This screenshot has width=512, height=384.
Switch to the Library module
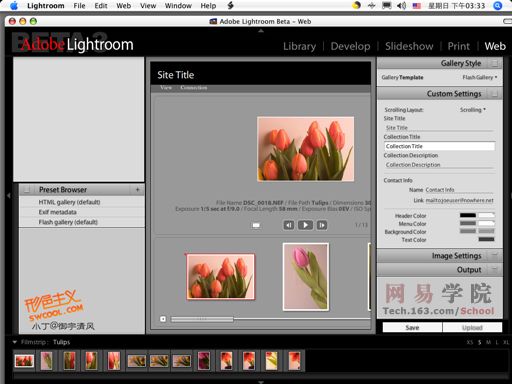click(x=299, y=46)
